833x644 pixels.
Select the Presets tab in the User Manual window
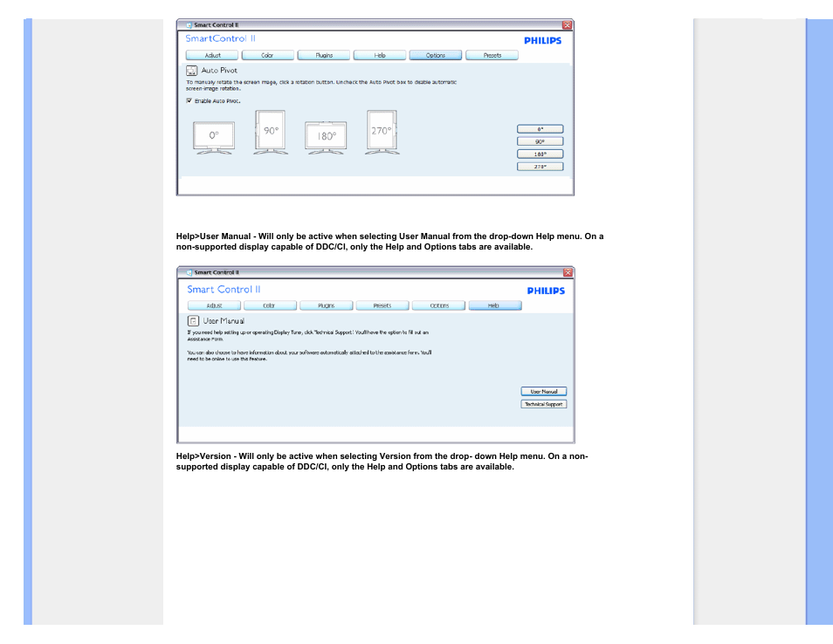pyautogui.click(x=382, y=305)
